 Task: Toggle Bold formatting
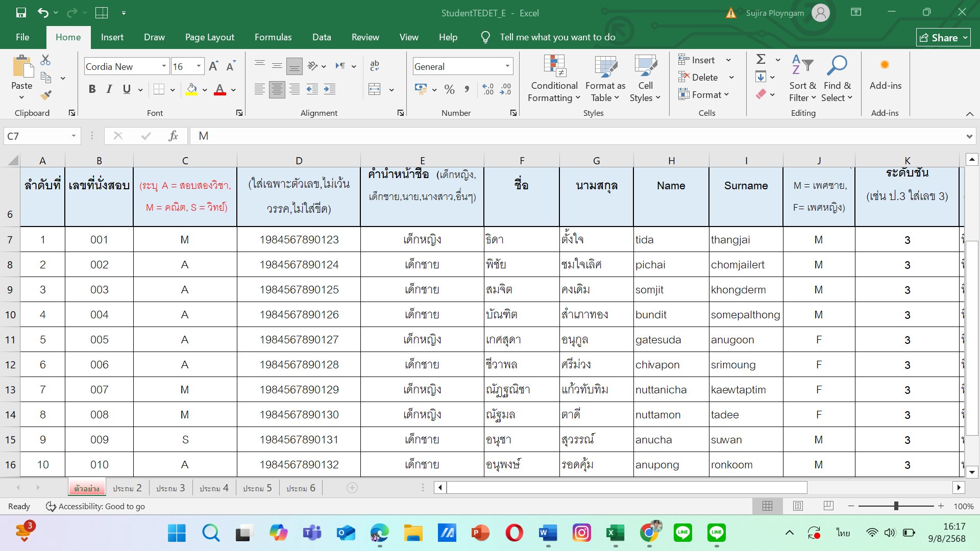pyautogui.click(x=92, y=89)
